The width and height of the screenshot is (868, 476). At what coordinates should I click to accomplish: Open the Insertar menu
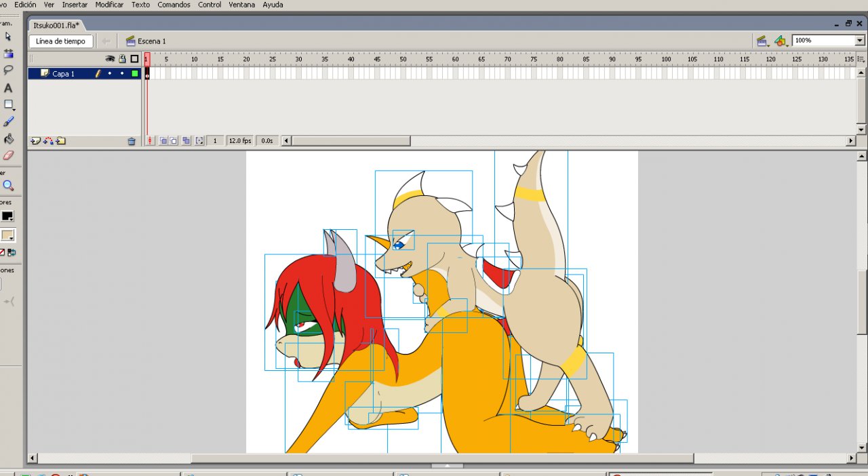(75, 5)
